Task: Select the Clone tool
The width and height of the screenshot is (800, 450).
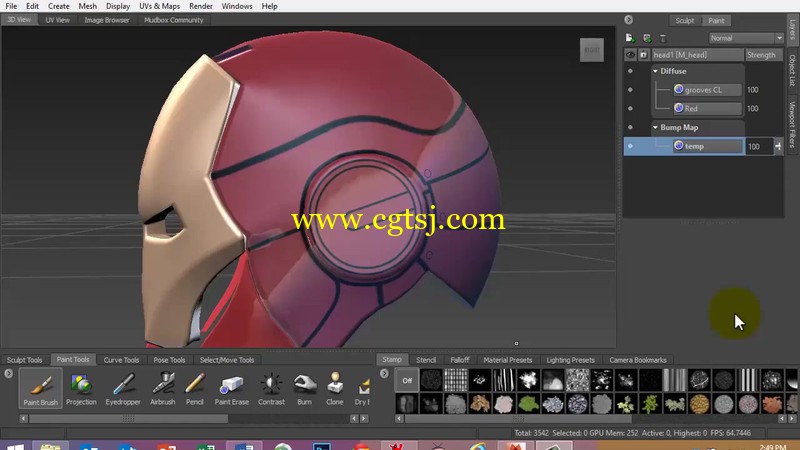Action: 335,389
